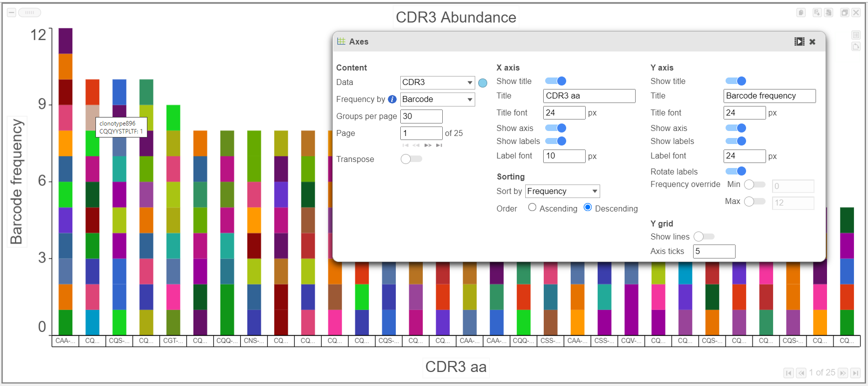Click the light blue circle next to Data

pos(483,83)
